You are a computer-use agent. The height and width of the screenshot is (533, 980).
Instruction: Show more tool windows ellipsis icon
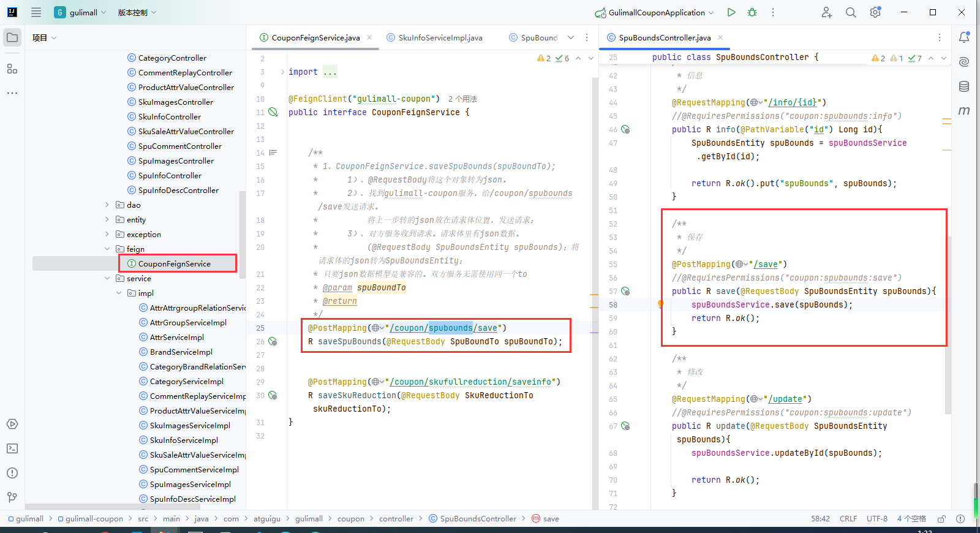pyautogui.click(x=12, y=93)
